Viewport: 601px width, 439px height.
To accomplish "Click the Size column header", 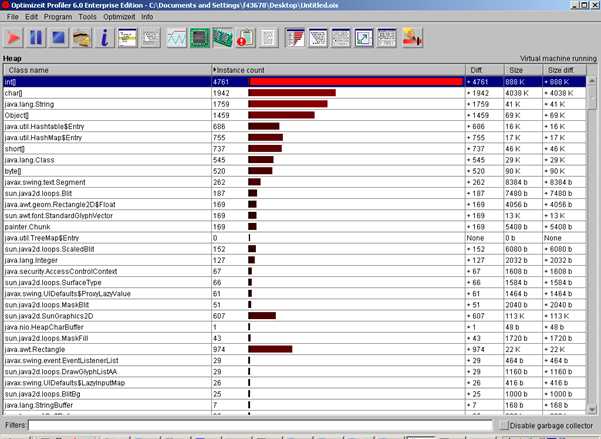I will tap(523, 70).
